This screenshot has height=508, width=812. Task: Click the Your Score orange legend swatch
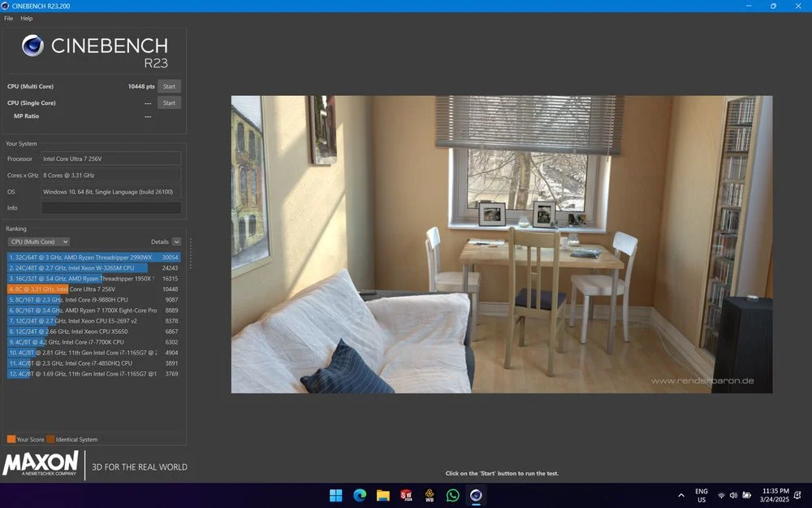(11, 439)
